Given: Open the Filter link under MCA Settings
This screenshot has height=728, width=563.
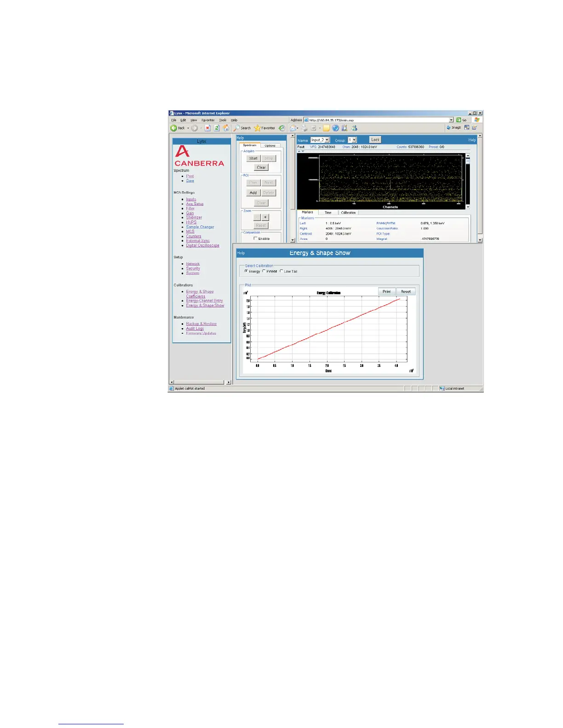Looking at the screenshot, I should (190, 209).
